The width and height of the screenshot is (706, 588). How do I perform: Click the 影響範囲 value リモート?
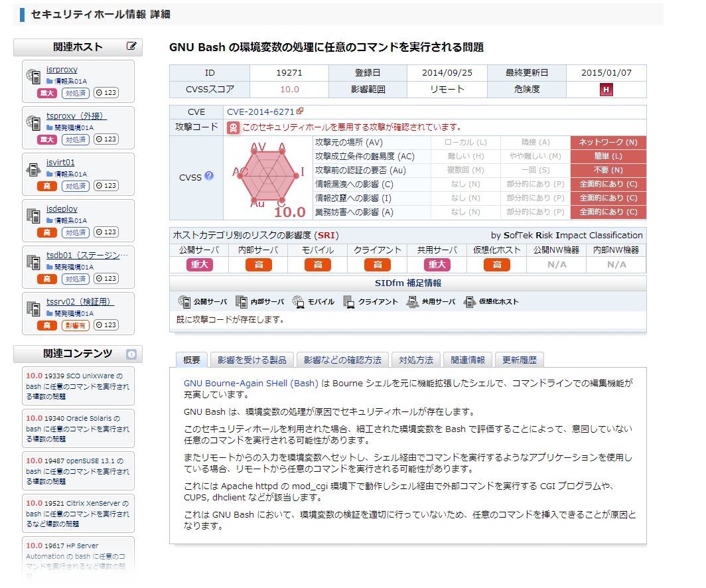tap(447, 90)
